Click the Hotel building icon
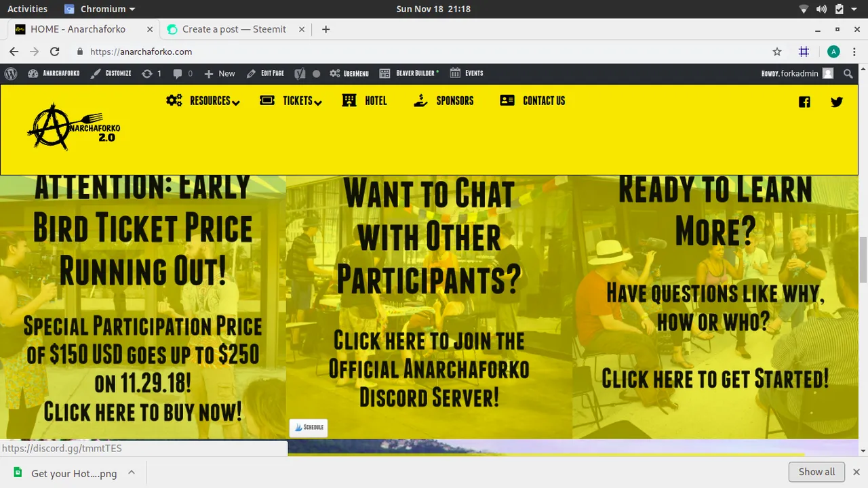The width and height of the screenshot is (868, 488). pyautogui.click(x=349, y=100)
